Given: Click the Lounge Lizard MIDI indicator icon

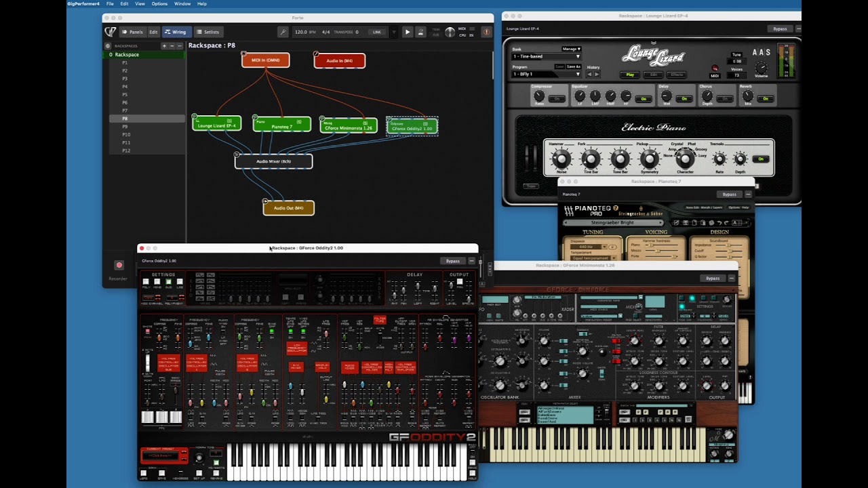Looking at the screenshot, I should pyautogui.click(x=715, y=68).
